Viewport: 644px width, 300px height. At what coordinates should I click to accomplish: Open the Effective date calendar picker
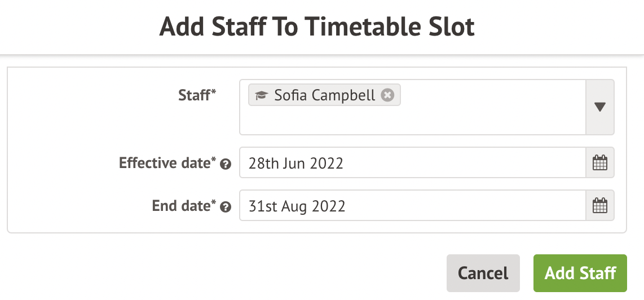point(600,163)
